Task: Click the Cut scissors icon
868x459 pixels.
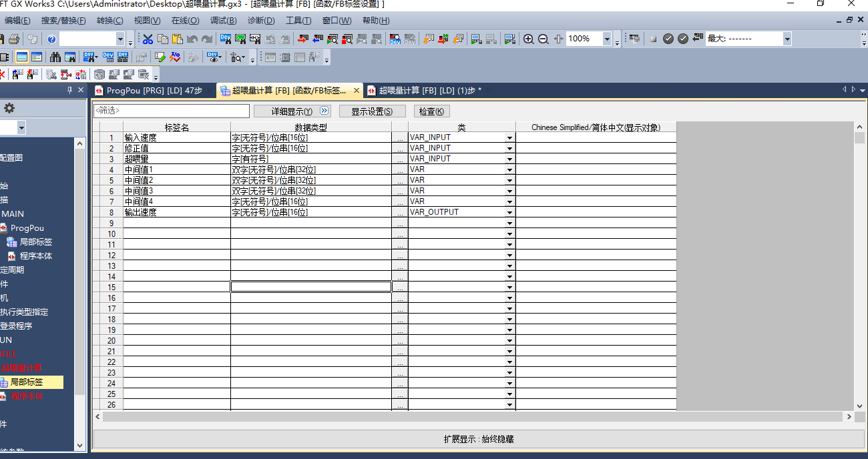Action: (148, 39)
